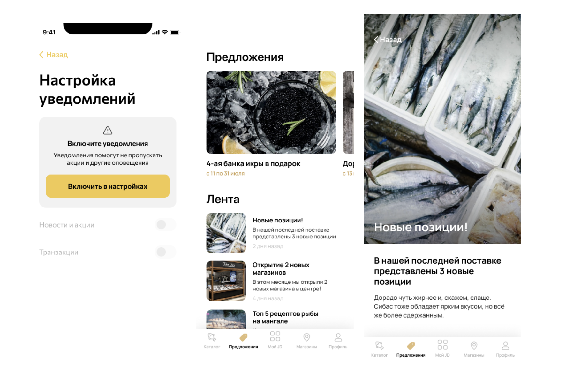
Task: Select Мой JD tab in right screen
Action: coord(442,349)
